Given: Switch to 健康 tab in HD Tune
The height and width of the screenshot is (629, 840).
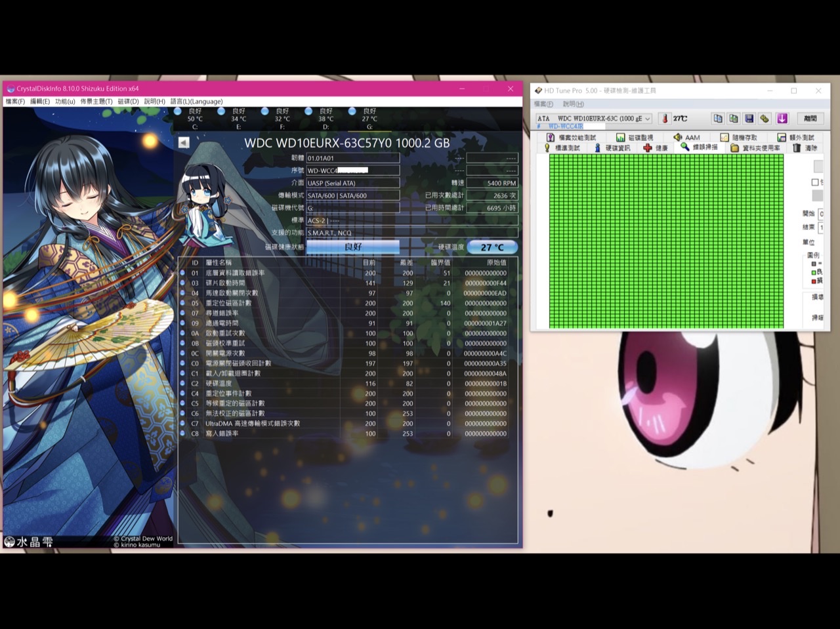Looking at the screenshot, I should coord(656,148).
